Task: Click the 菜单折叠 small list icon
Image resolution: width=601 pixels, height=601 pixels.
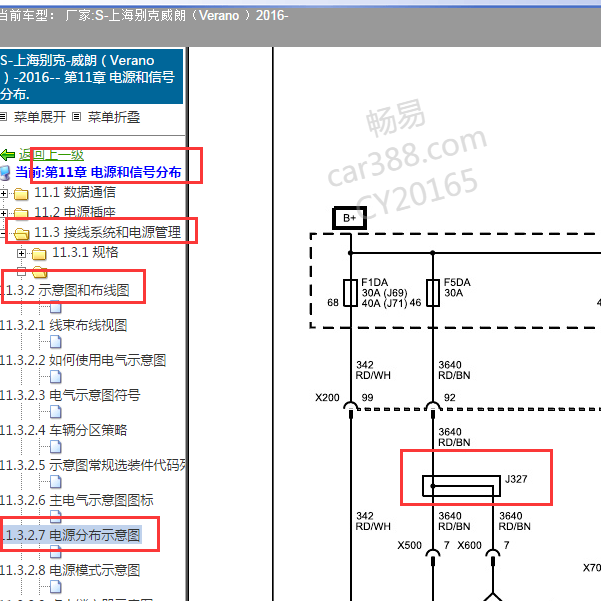Action: click(77, 117)
